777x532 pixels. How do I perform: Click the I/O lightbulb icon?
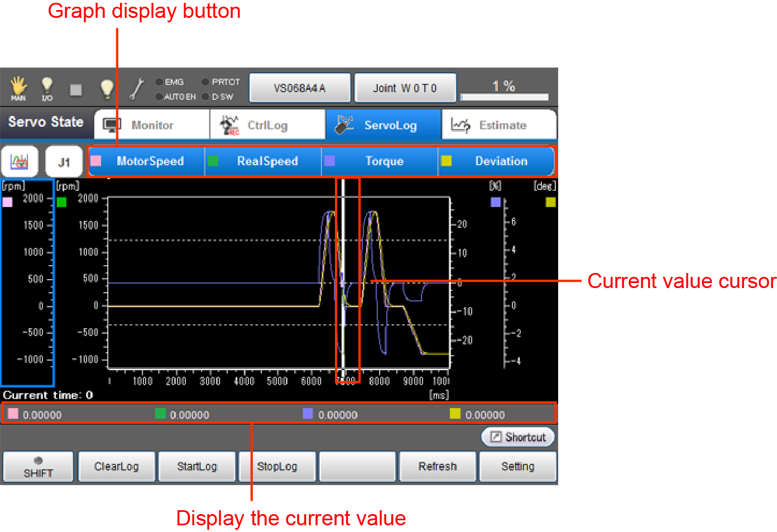click(x=47, y=88)
